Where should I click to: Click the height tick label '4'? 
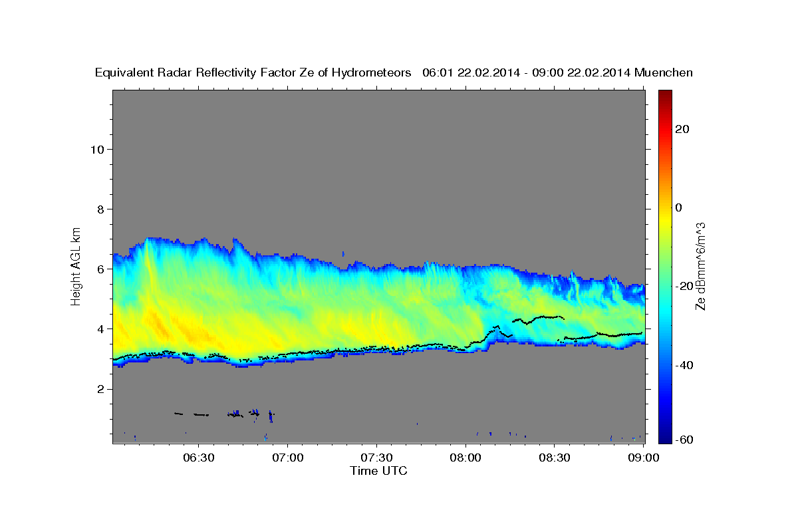[x=101, y=329]
